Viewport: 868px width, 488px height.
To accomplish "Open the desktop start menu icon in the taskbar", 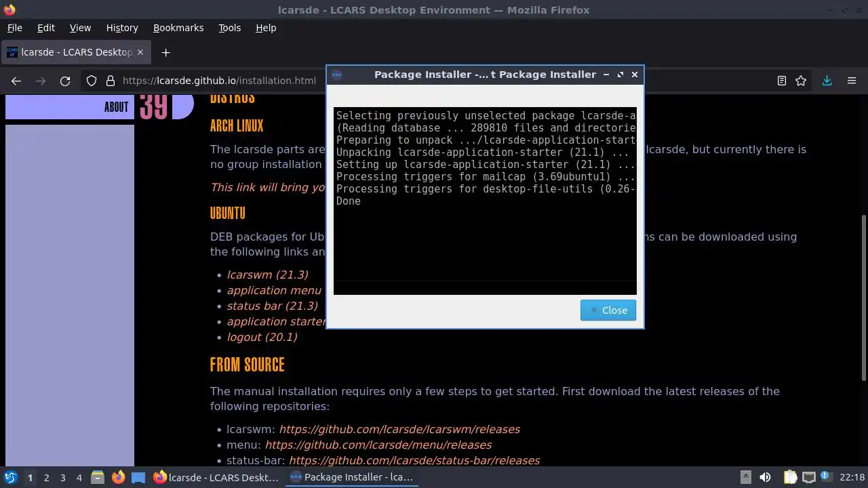I will point(10,477).
